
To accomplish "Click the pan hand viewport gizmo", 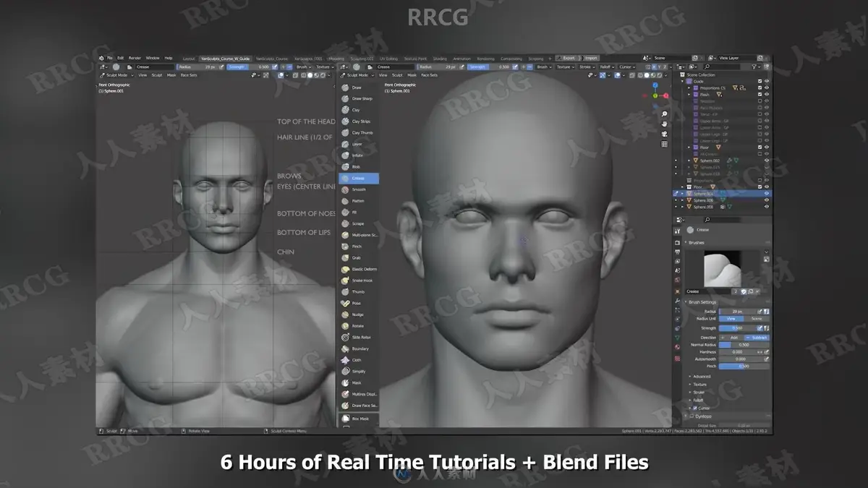I will (x=664, y=124).
